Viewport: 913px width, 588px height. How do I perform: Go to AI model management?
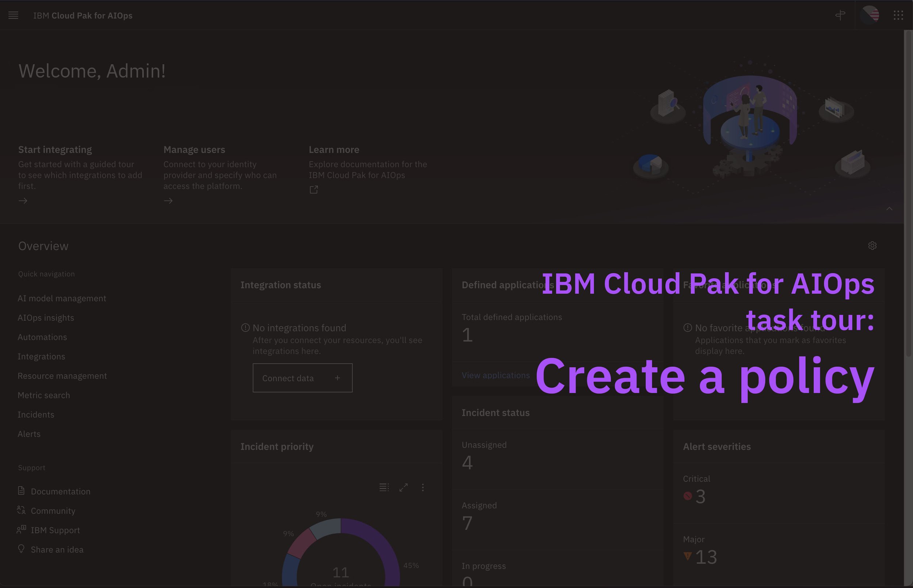(x=62, y=298)
